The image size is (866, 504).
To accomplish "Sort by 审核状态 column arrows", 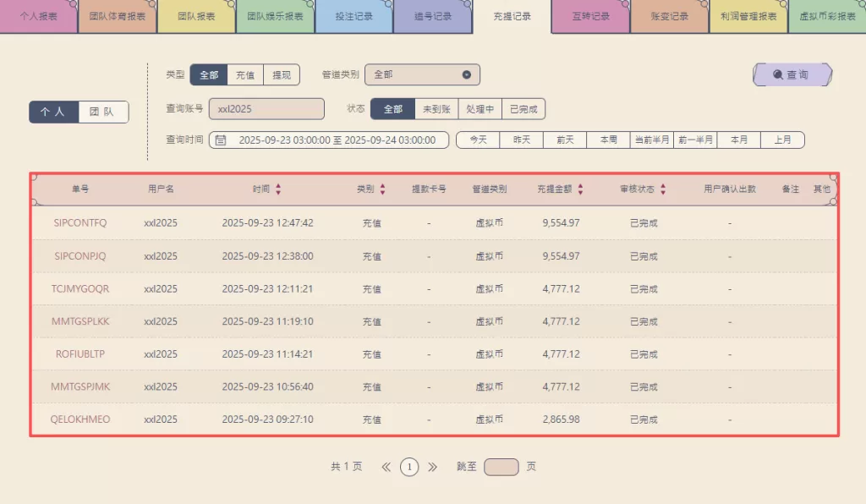I will (663, 189).
